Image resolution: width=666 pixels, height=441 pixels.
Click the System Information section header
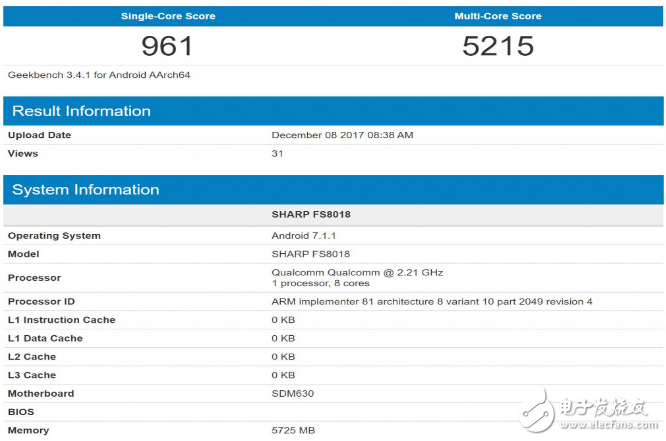[x=86, y=189]
